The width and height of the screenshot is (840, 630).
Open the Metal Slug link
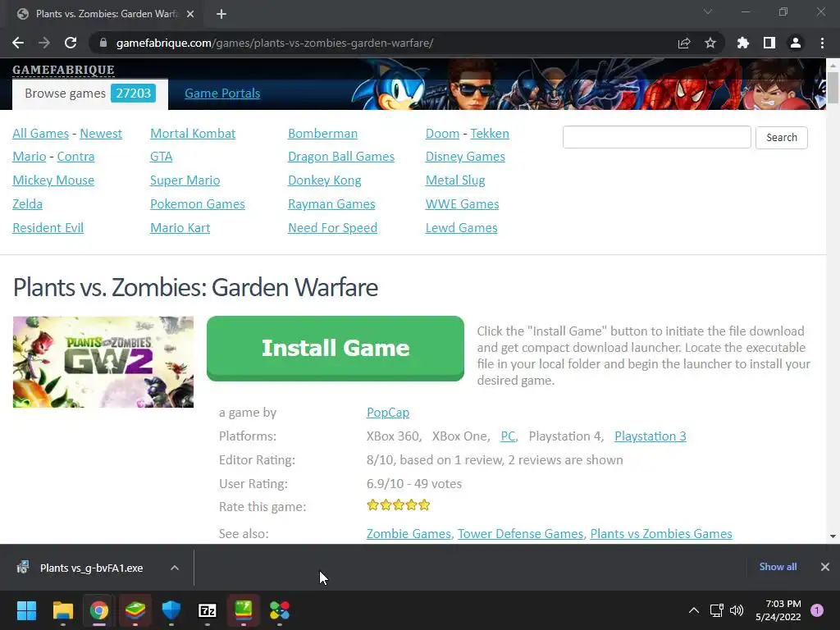pos(455,180)
